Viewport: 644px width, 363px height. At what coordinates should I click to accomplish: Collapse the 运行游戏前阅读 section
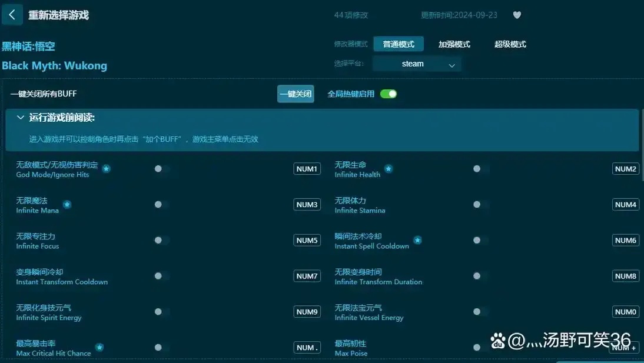(x=20, y=118)
